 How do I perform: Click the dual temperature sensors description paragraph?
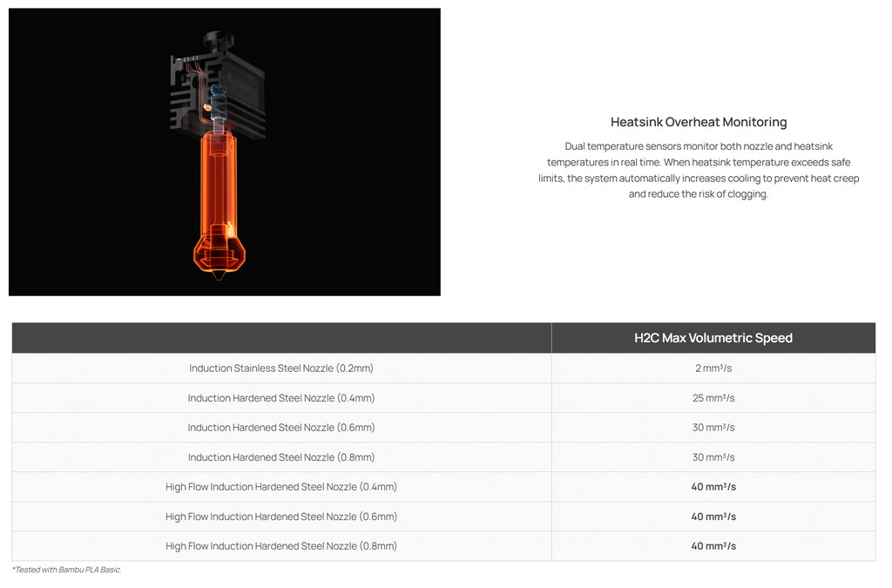click(698, 170)
